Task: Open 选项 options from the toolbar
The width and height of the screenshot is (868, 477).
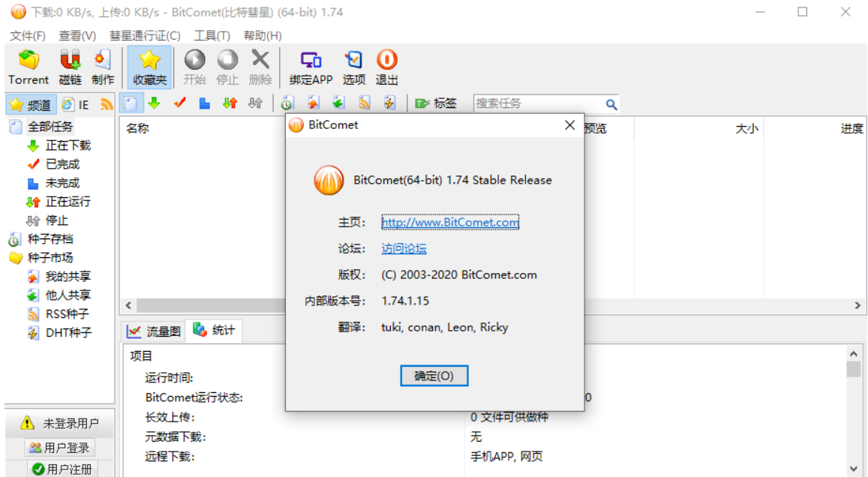Action: (x=354, y=67)
